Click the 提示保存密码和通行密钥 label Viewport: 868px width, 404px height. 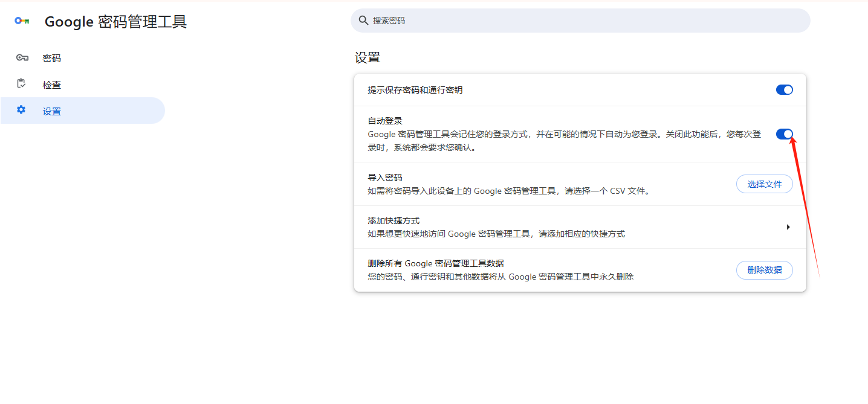[x=415, y=90]
